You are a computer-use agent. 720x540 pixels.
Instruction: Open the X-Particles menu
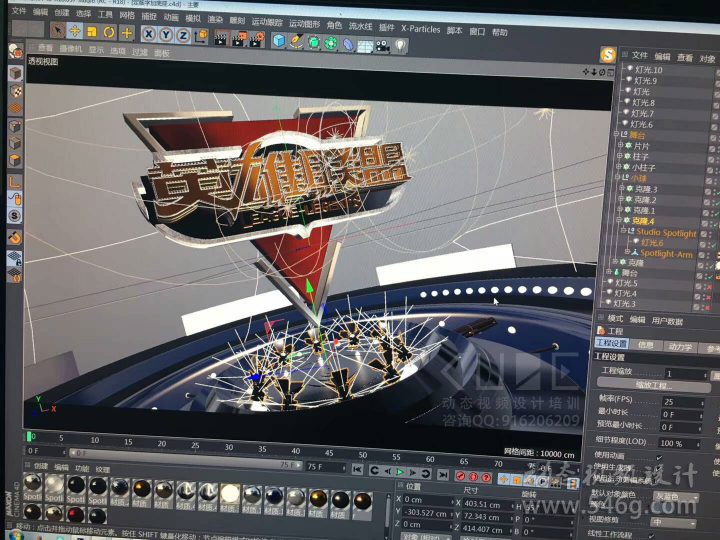pos(420,30)
